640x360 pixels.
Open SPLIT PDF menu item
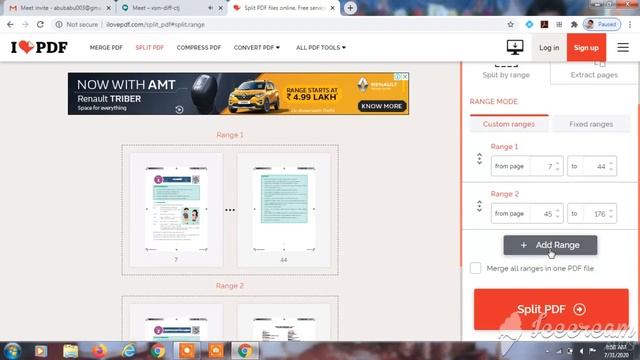tap(149, 47)
